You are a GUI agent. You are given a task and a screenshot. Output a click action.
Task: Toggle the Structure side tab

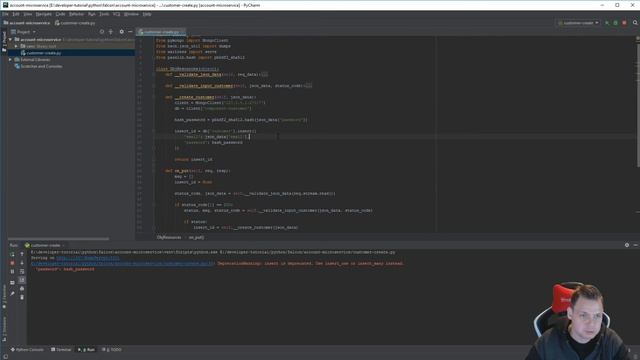point(4,329)
